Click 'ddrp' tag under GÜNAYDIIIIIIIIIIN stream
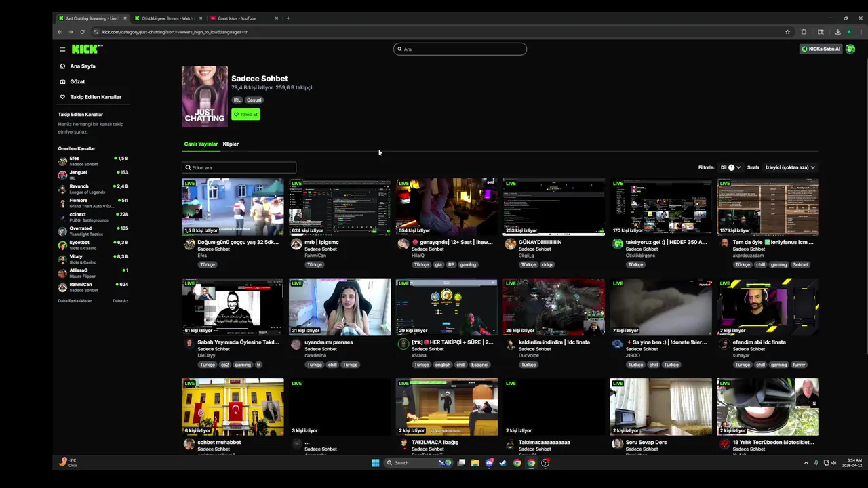 click(x=547, y=265)
